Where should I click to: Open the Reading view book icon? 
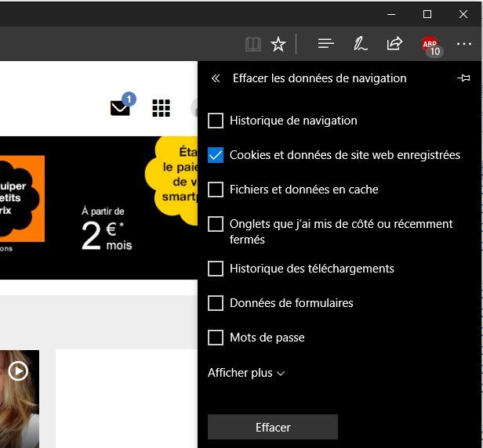(252, 44)
